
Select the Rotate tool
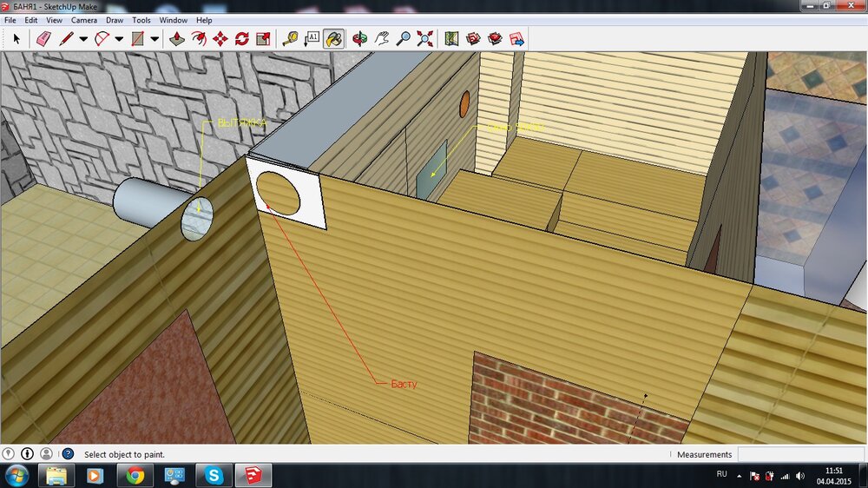coord(242,38)
